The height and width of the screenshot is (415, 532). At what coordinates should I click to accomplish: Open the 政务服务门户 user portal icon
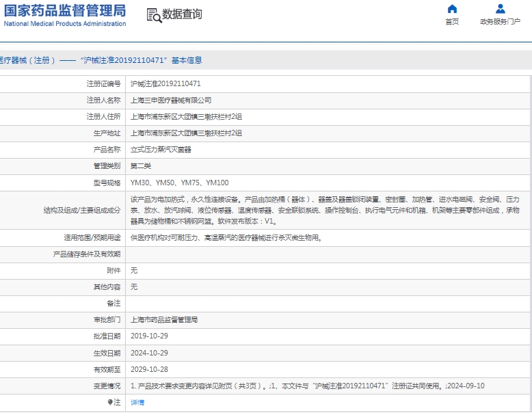(500, 9)
